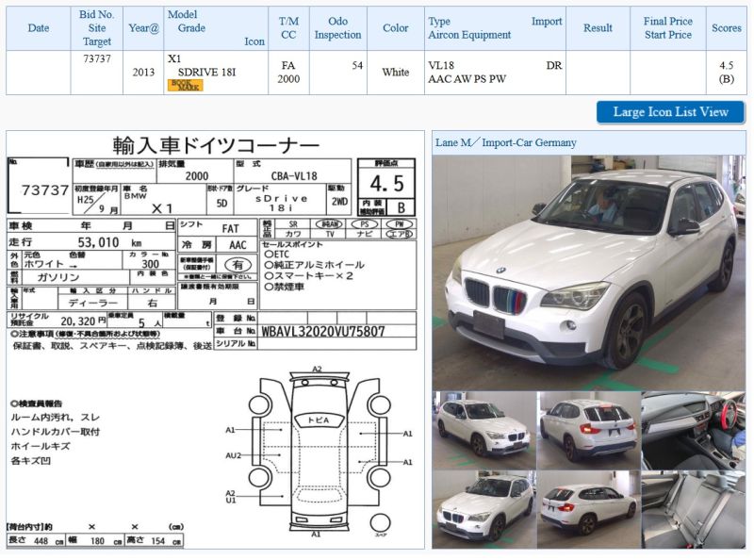The image size is (754, 560).
Task: Click the X1 SDRIVE 18I model text
Action: pyautogui.click(x=202, y=65)
